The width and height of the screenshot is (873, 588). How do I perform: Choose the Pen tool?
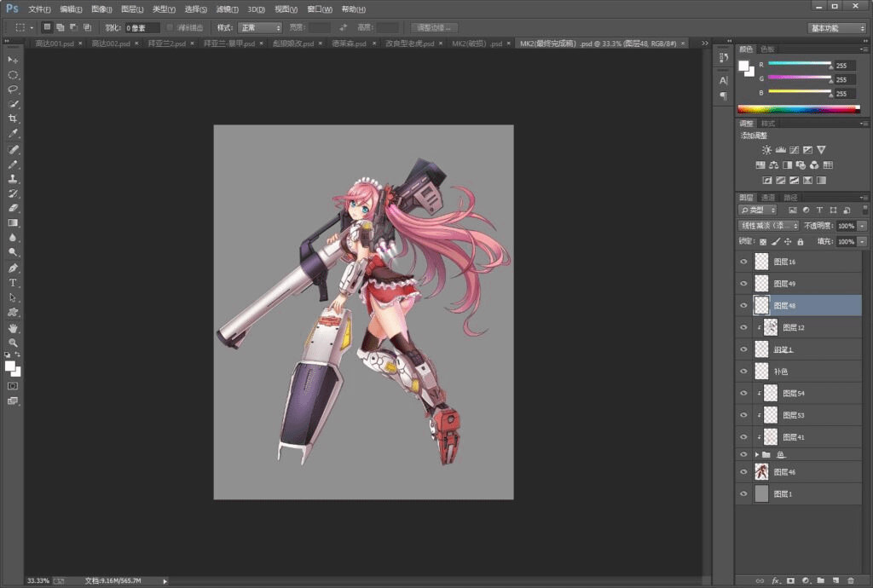pyautogui.click(x=13, y=268)
